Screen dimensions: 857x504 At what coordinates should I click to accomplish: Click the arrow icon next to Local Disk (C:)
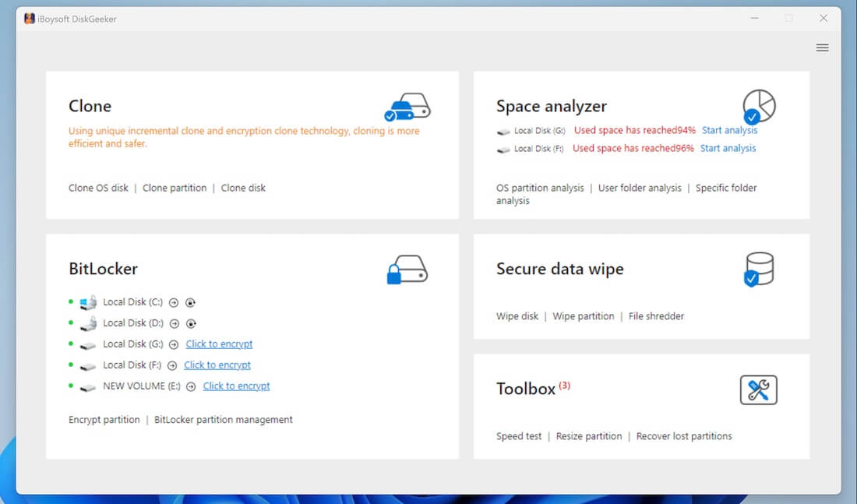pyautogui.click(x=174, y=302)
